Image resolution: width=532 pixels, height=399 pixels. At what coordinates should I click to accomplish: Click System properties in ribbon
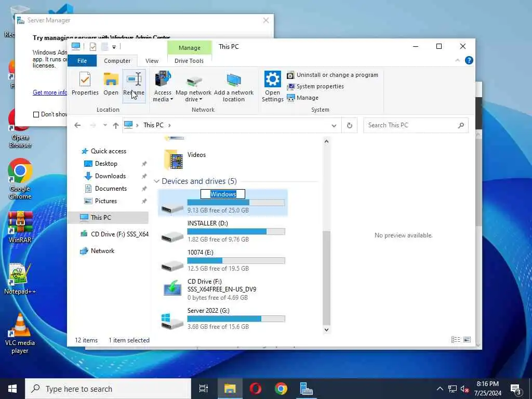pyautogui.click(x=315, y=87)
